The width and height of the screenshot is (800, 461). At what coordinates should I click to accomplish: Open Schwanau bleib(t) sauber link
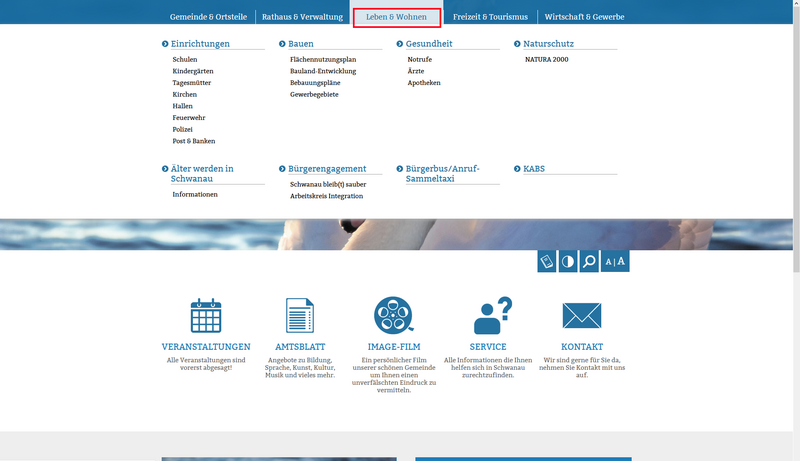(x=328, y=185)
